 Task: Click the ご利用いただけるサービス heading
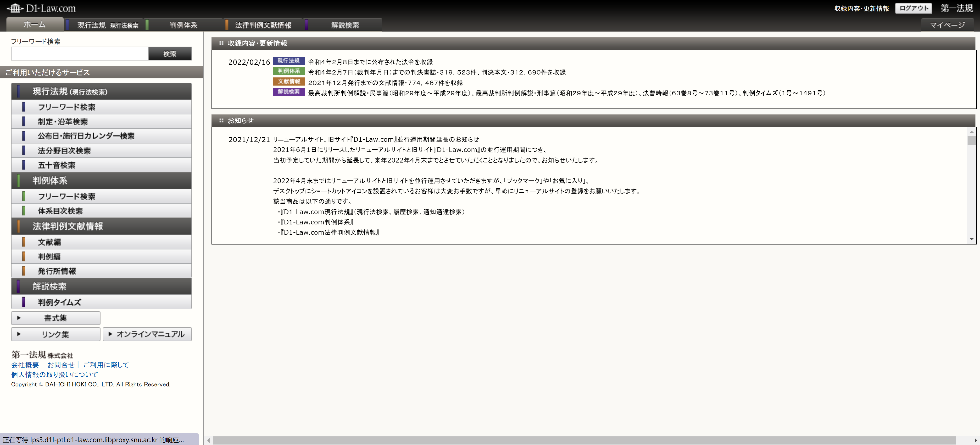pos(48,73)
